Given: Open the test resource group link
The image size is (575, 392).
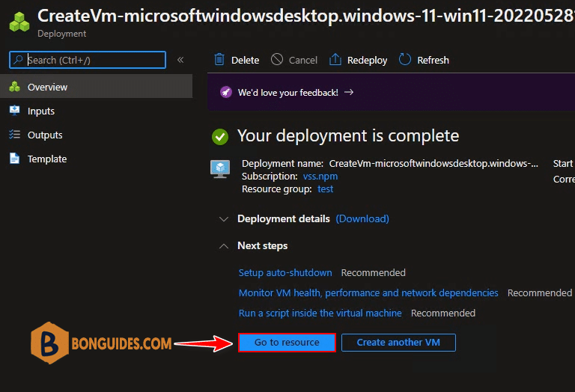Looking at the screenshot, I should 325,189.
